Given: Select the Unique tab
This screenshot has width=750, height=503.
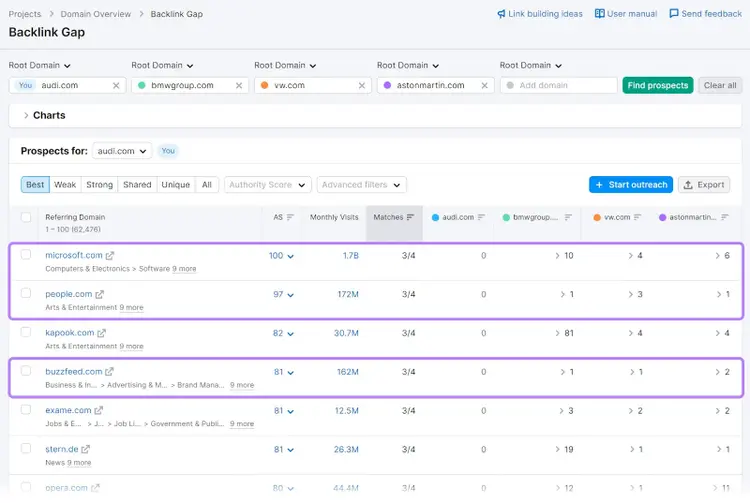Looking at the screenshot, I should (x=176, y=185).
